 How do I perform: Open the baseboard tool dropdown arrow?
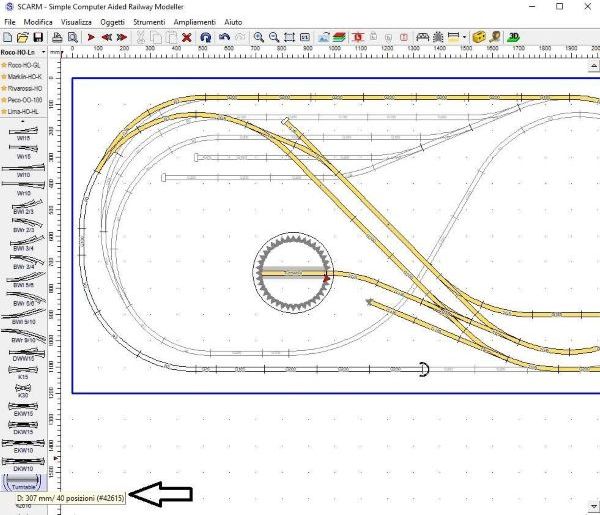[x=464, y=37]
